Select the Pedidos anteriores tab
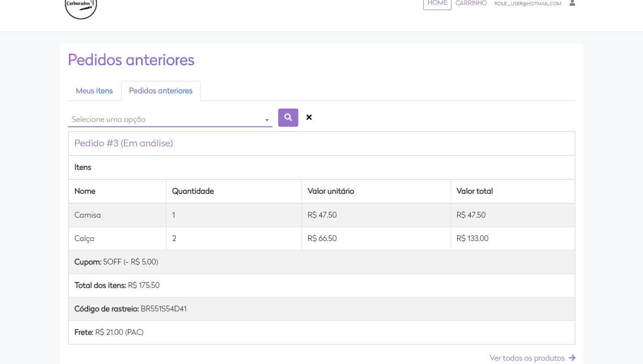This screenshot has height=364, width=643. pos(161,91)
